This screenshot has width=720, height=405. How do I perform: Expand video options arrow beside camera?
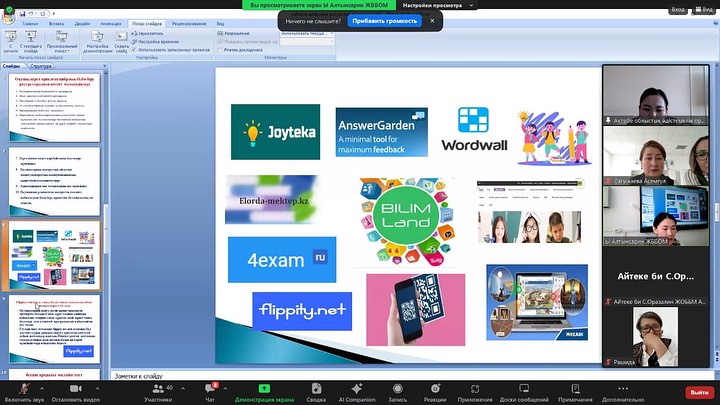tap(97, 388)
